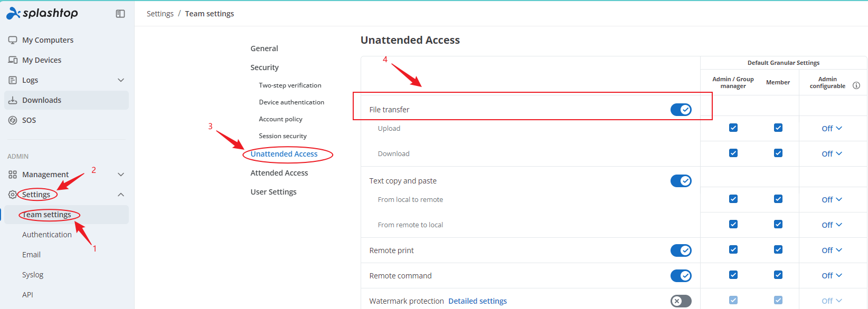Image resolution: width=868 pixels, height=309 pixels.
Task: Open the SOS lifebuoy icon
Action: 13,120
